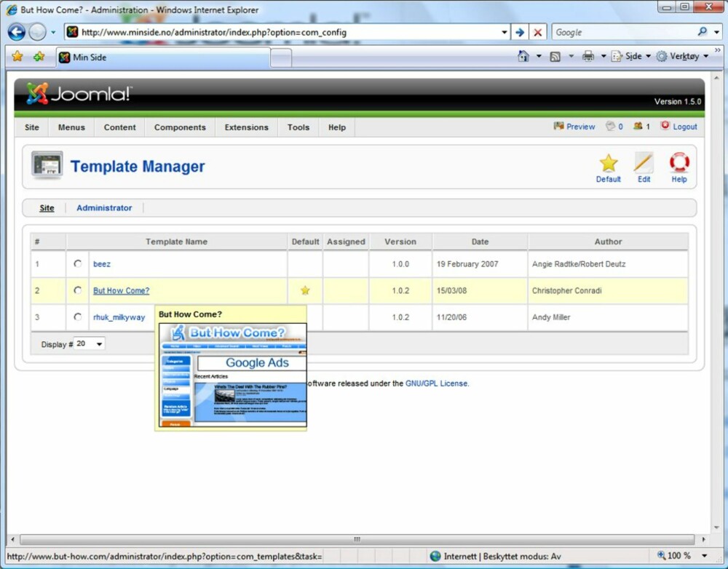Open the Site menu
The height and width of the screenshot is (569, 728).
pyautogui.click(x=31, y=127)
